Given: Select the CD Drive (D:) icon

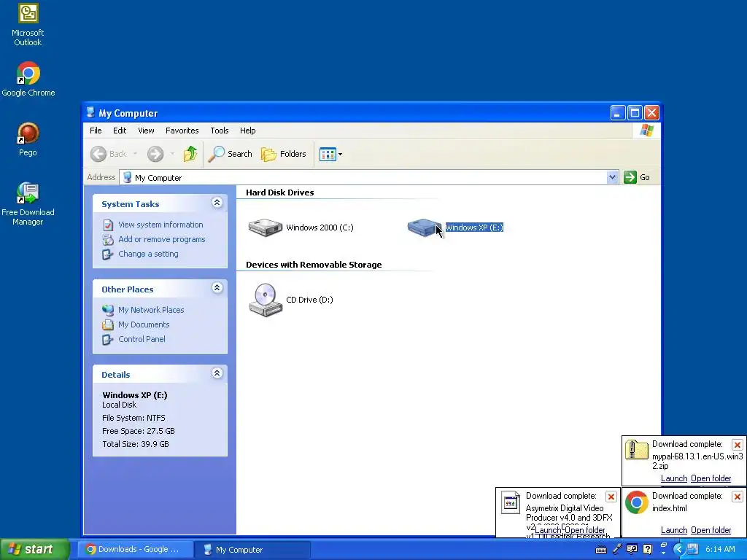Looking at the screenshot, I should (266, 300).
